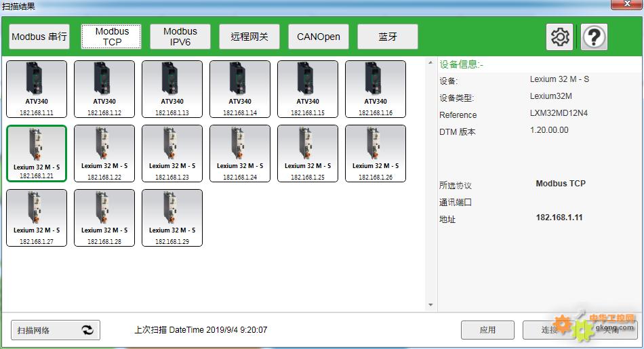644x349 pixels.
Task: Select Lexium 32 M - S at 182.168.1.27
Action: point(37,218)
